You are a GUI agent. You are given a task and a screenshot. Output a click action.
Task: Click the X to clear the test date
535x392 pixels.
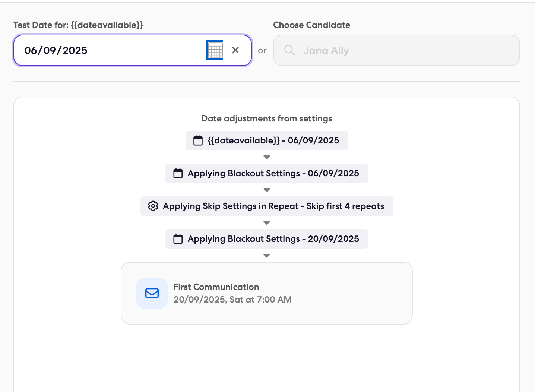[235, 50]
